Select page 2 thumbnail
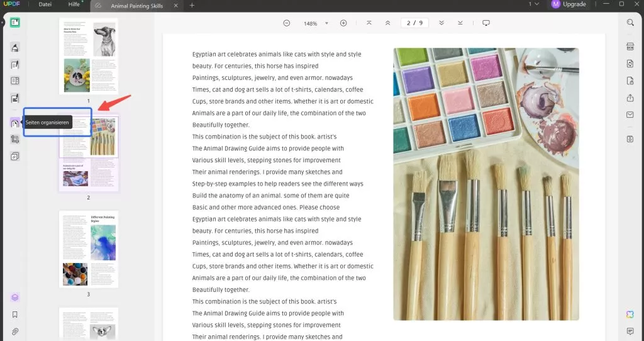Screen dimensions: 644x341 tap(88, 153)
